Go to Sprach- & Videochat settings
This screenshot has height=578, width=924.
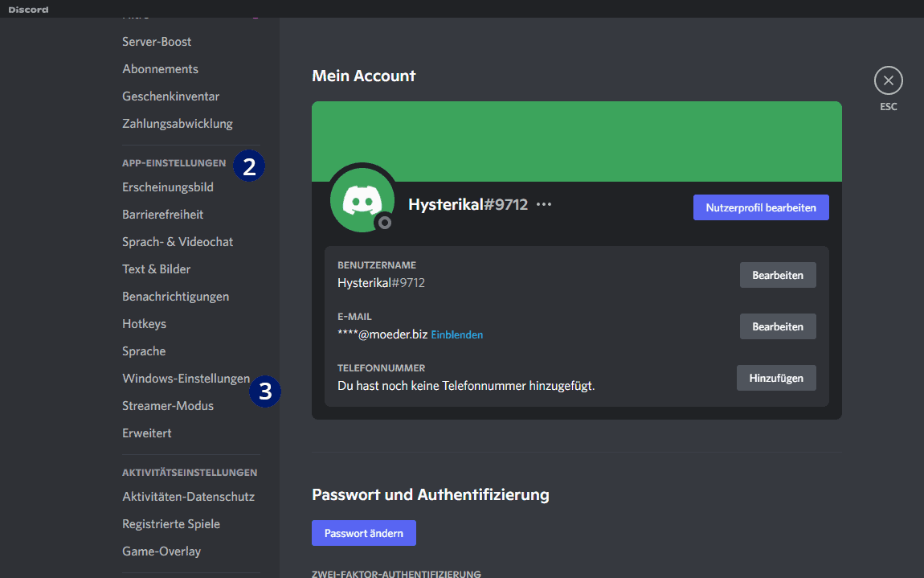(x=178, y=242)
